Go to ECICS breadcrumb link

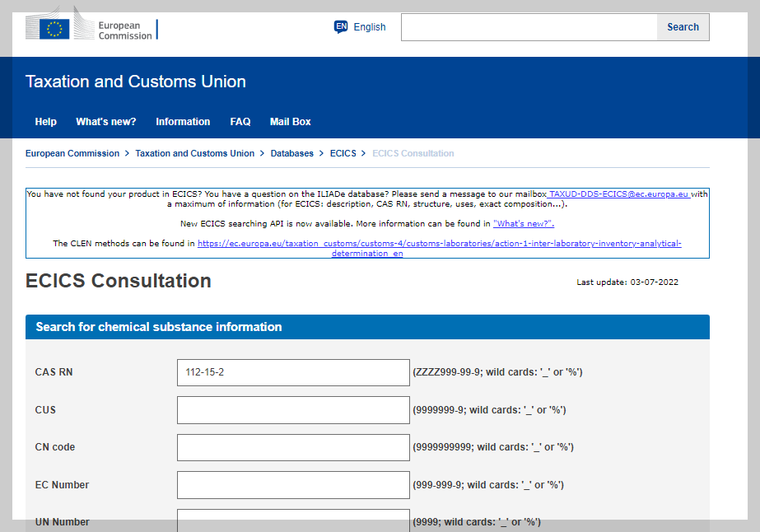tap(343, 153)
